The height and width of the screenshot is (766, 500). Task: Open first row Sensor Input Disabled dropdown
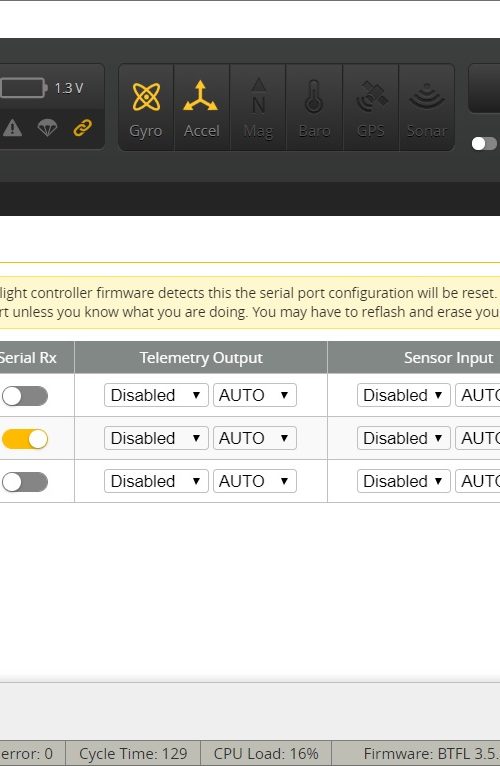click(404, 395)
